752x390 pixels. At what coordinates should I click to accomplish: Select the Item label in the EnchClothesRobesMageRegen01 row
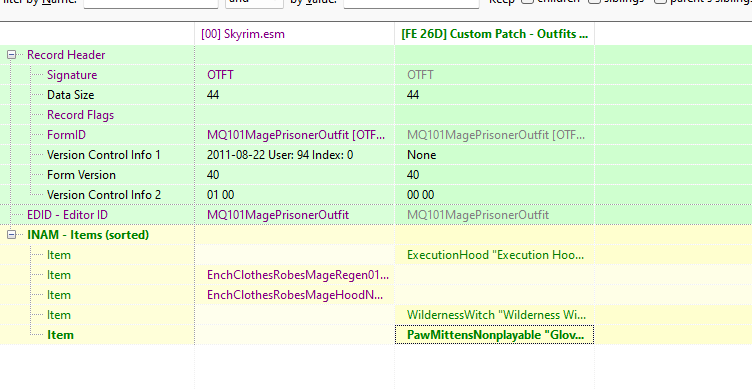(59, 275)
